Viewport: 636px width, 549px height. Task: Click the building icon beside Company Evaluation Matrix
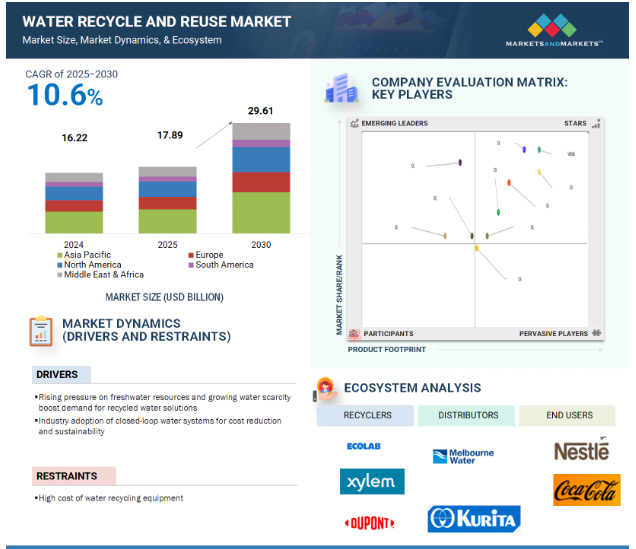342,88
